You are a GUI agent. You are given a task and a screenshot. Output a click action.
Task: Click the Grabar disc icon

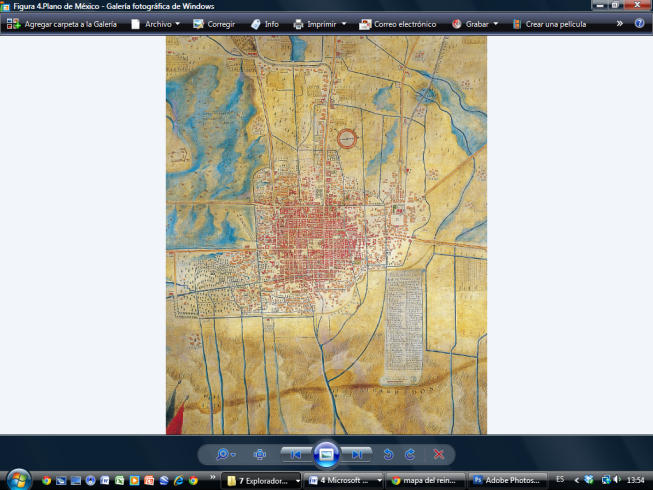[456, 24]
